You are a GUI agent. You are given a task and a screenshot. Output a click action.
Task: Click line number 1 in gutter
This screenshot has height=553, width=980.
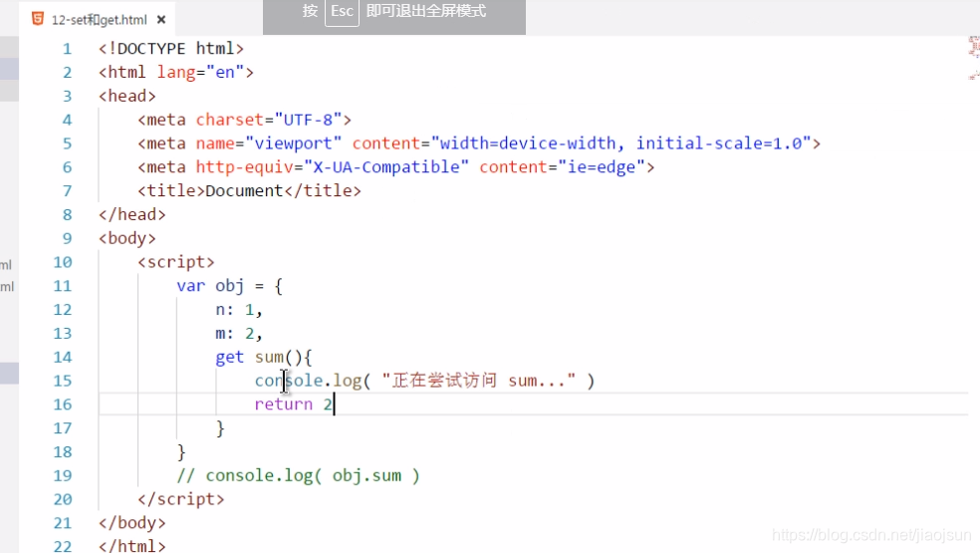67,49
